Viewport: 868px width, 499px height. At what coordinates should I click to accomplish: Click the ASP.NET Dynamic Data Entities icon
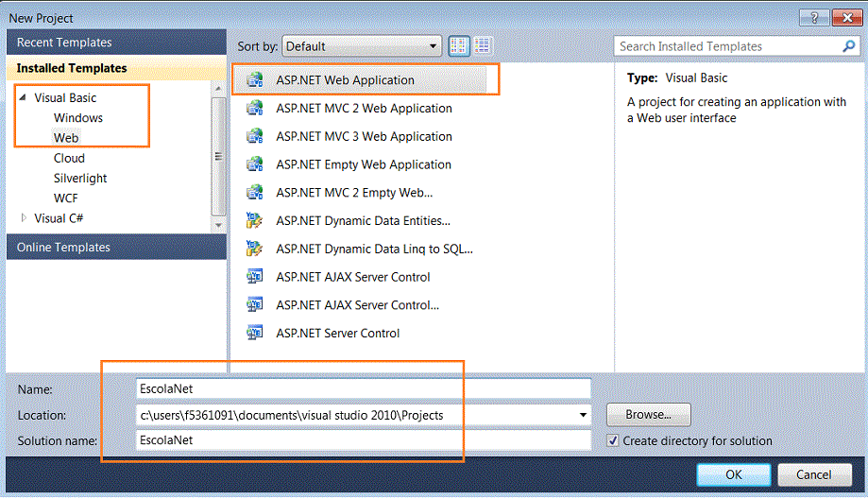point(255,220)
